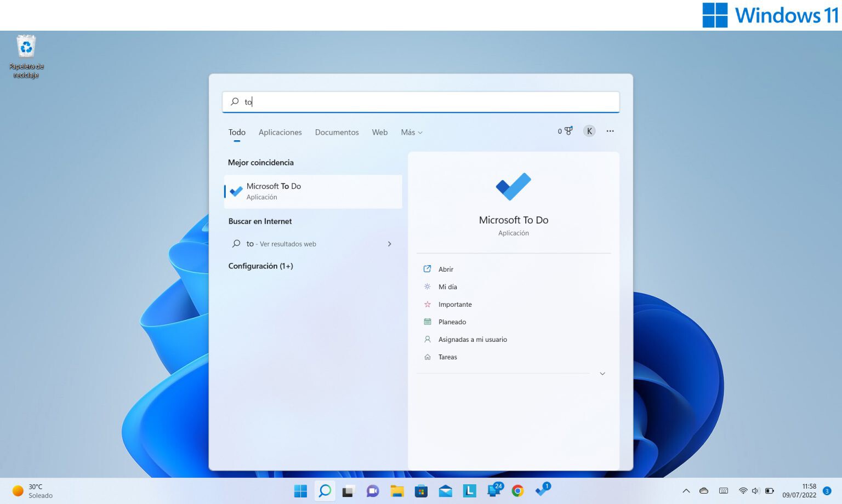Open Microsoft Store from the taskbar
The height and width of the screenshot is (504, 842).
[421, 490]
